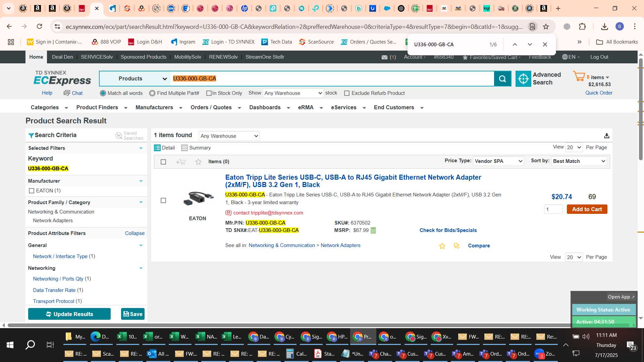
Task: Close the find-in-page bar
Action: tap(545, 44)
